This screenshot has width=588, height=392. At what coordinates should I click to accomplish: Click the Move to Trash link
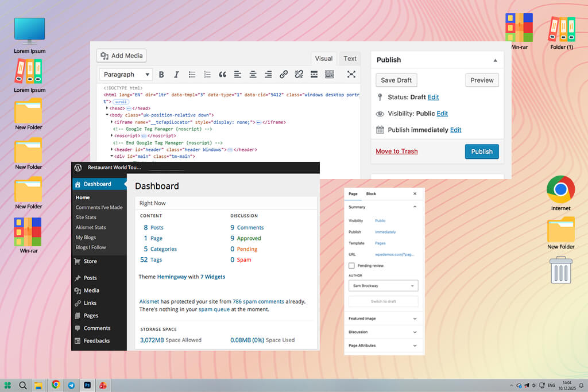[x=397, y=151]
